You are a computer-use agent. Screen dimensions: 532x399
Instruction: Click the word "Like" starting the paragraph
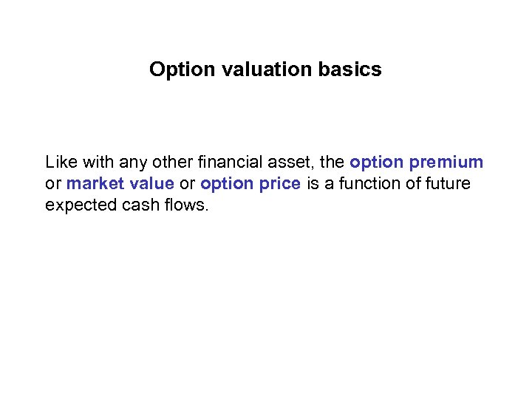coord(61,163)
